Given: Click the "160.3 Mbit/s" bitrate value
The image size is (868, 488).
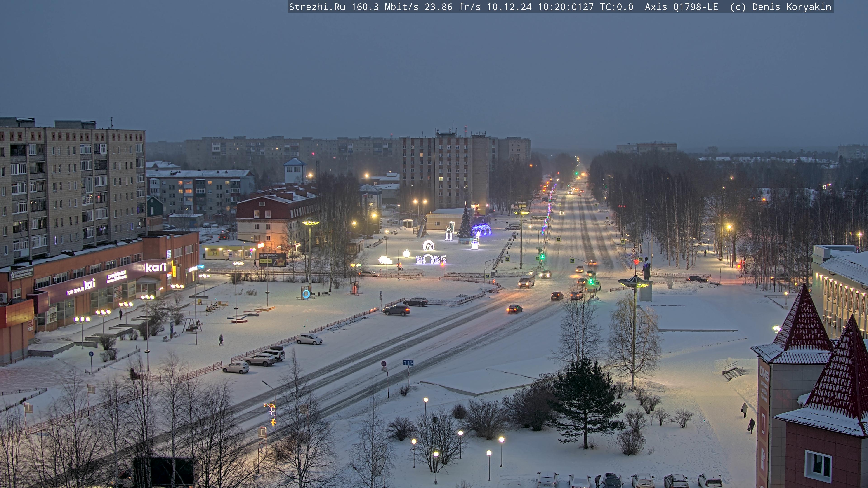Looking at the screenshot, I should point(385,7).
